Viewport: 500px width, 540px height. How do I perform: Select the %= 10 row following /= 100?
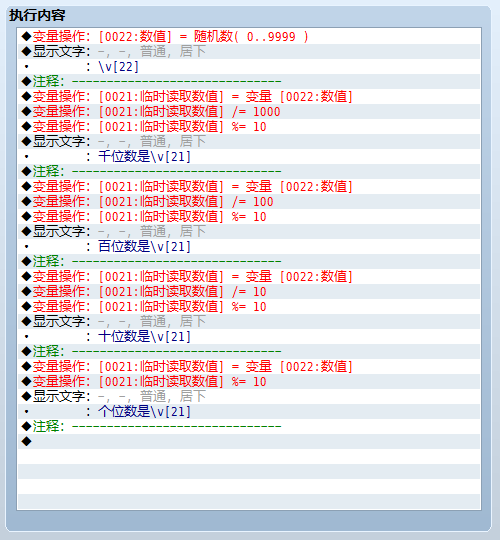[x=249, y=217]
